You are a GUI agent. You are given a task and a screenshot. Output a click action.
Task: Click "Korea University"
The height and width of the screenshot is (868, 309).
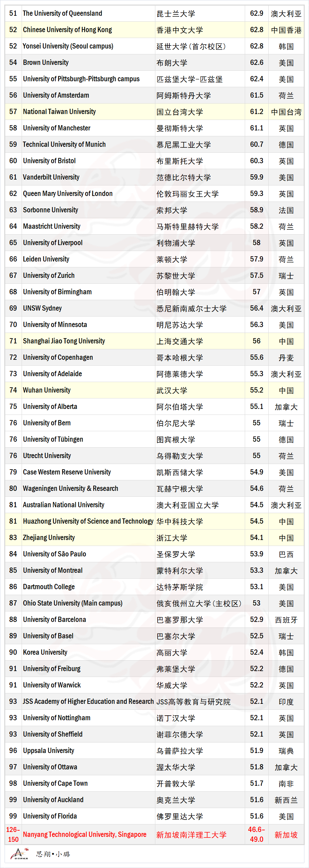click(45, 652)
